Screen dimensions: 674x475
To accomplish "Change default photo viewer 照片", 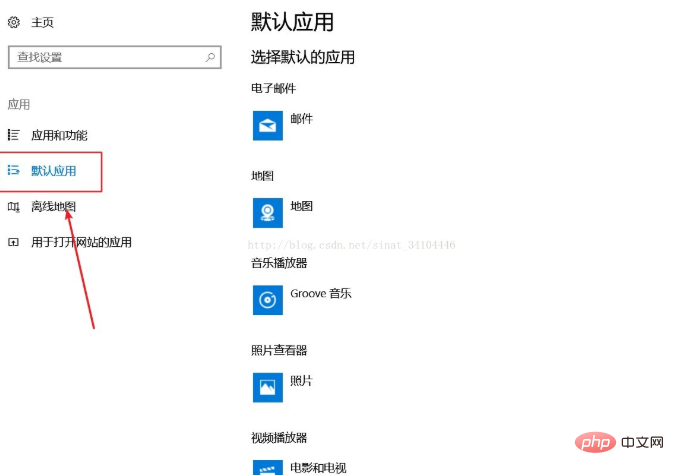I will point(302,381).
